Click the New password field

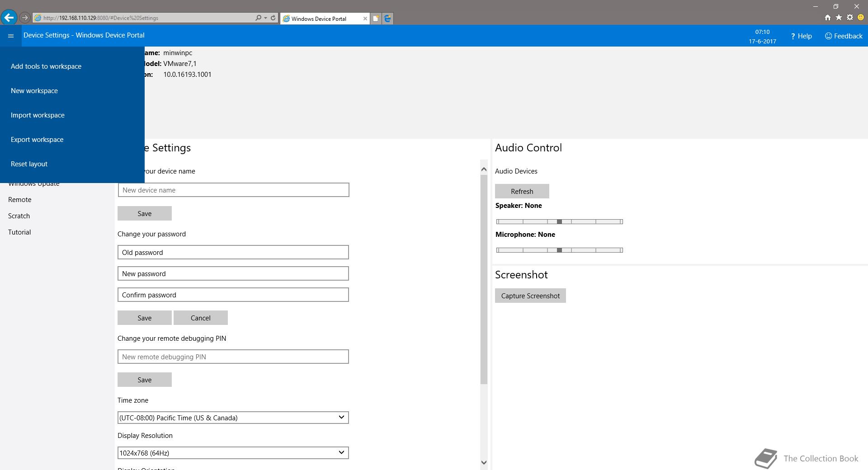click(x=233, y=273)
